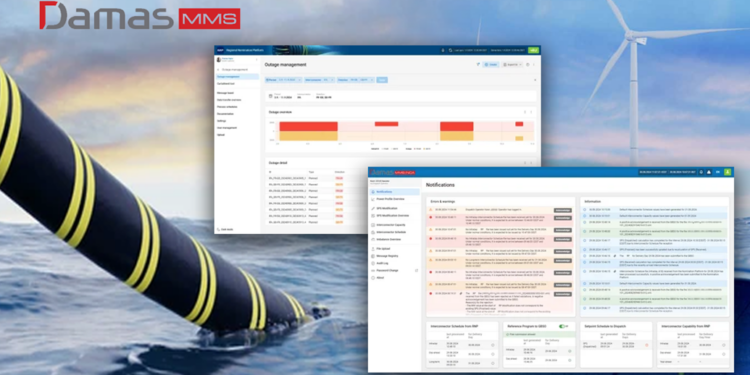The width and height of the screenshot is (750, 375).
Task: Click Setpoint Schedule to Dispatch card title
Action: 605,326
